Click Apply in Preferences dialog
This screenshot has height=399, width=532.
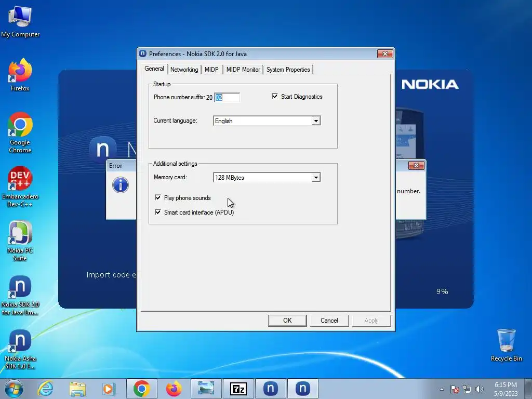point(371,321)
